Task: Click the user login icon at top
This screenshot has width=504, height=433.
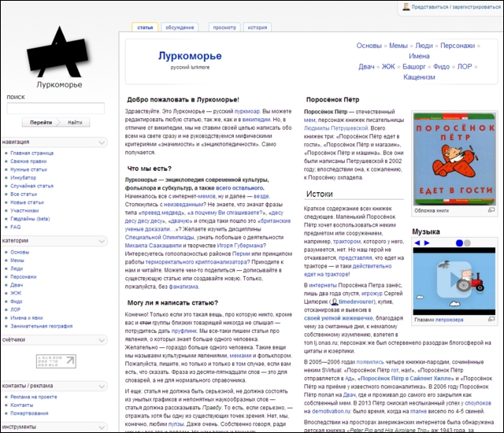Action: coord(406,6)
